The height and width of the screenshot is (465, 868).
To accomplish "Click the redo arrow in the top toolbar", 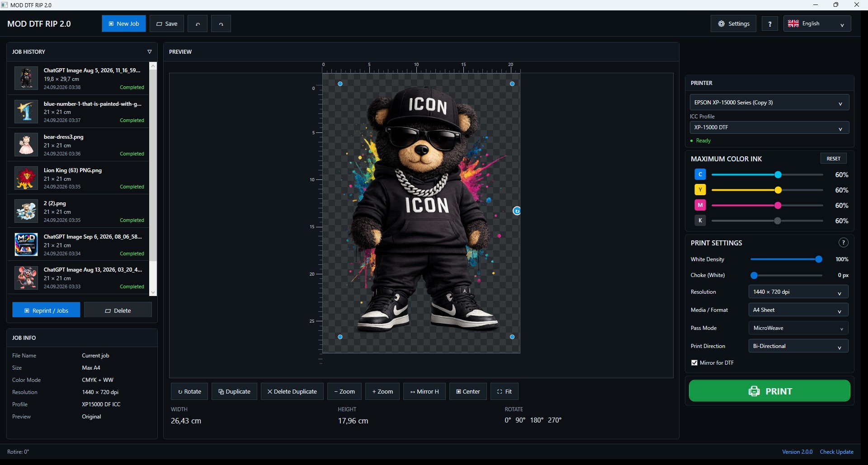I will coord(221,24).
